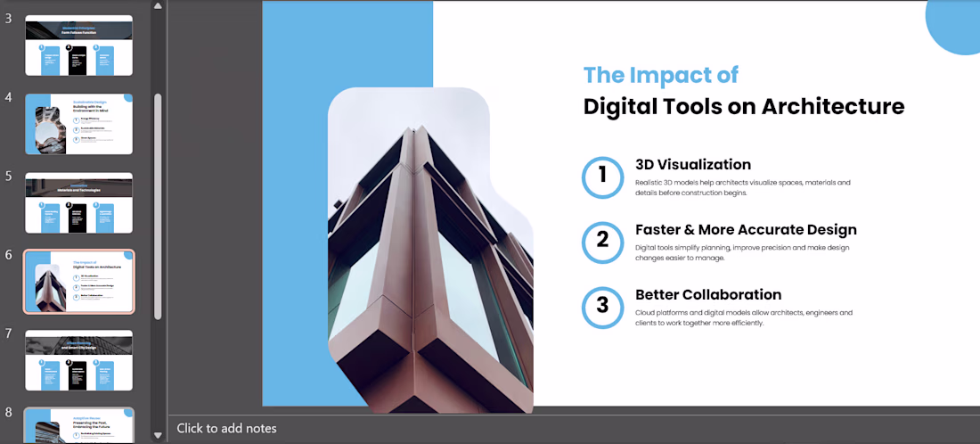Click the number 1 circle icon
Viewport: 980px width, 444px height.
click(x=602, y=177)
